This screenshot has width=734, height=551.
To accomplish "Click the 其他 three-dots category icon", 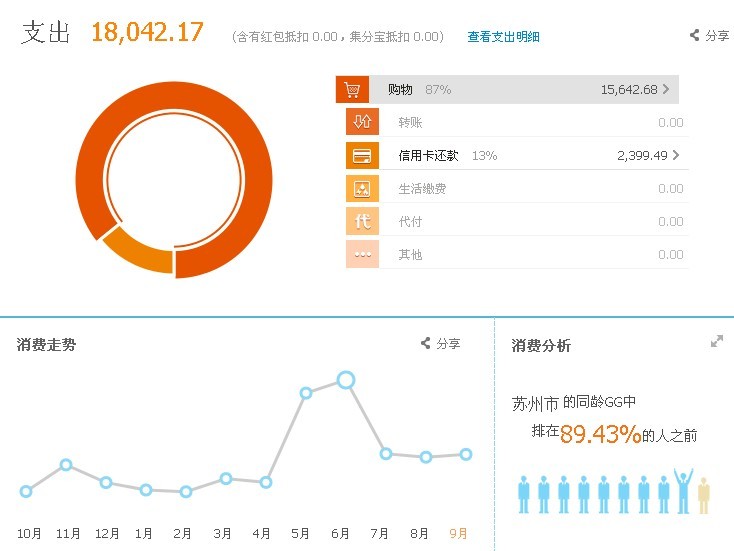I will tap(362, 254).
